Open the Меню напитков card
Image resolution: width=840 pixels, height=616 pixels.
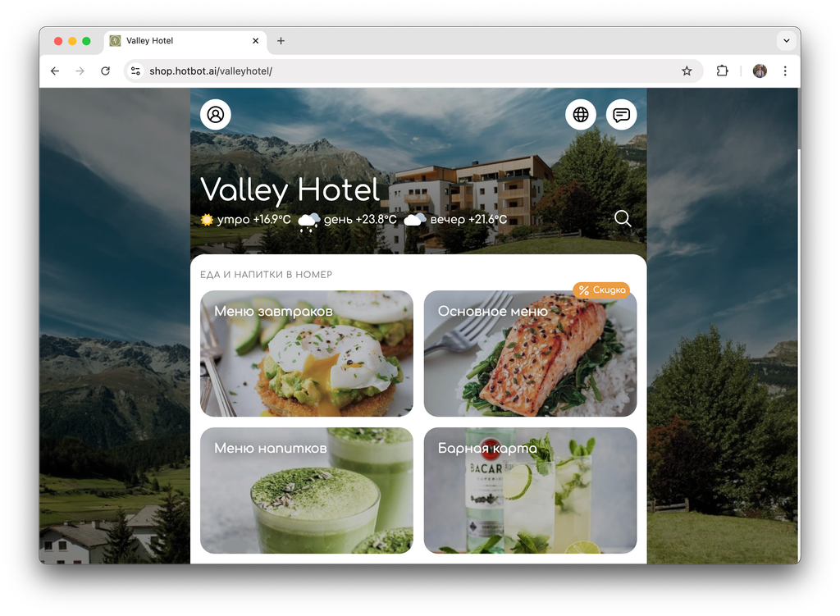(x=307, y=491)
